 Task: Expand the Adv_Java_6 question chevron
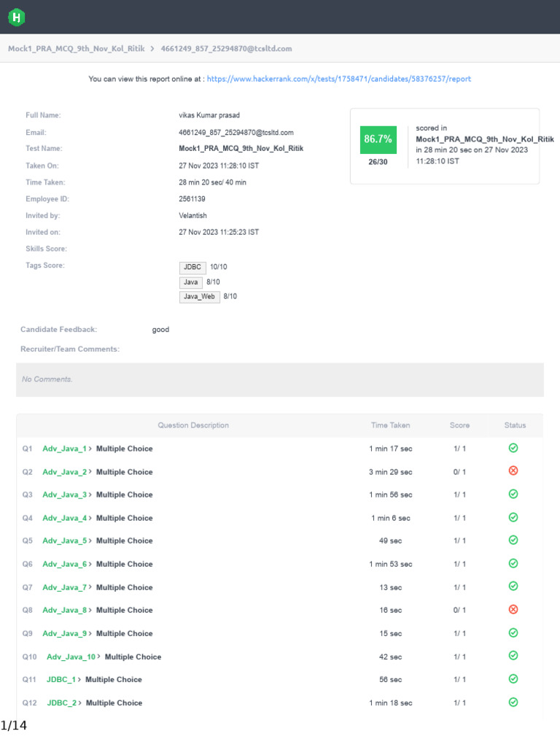pyautogui.click(x=90, y=564)
